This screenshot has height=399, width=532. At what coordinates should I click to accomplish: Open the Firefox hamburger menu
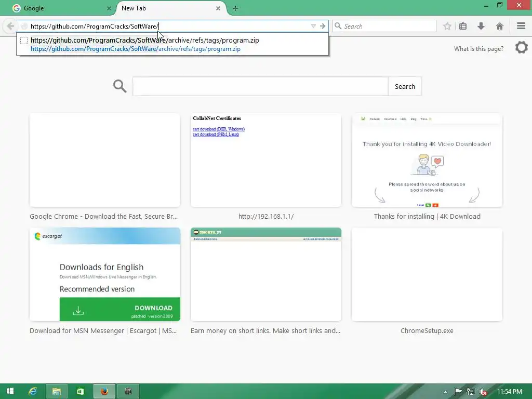click(521, 26)
